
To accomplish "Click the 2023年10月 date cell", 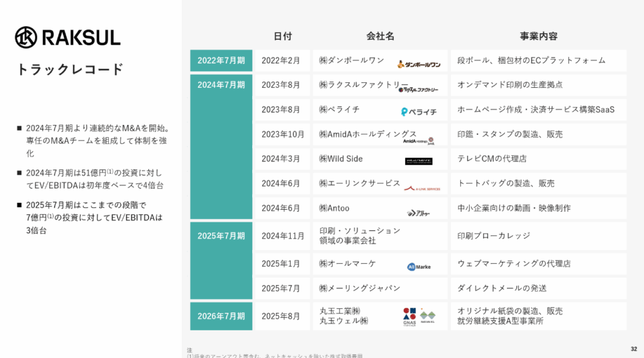I will (282, 134).
